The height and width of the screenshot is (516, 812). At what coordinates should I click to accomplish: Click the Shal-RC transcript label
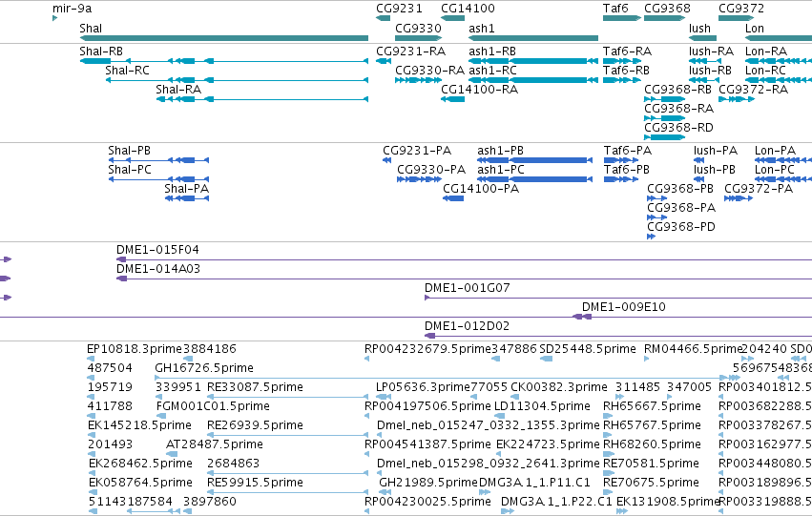pos(127,71)
